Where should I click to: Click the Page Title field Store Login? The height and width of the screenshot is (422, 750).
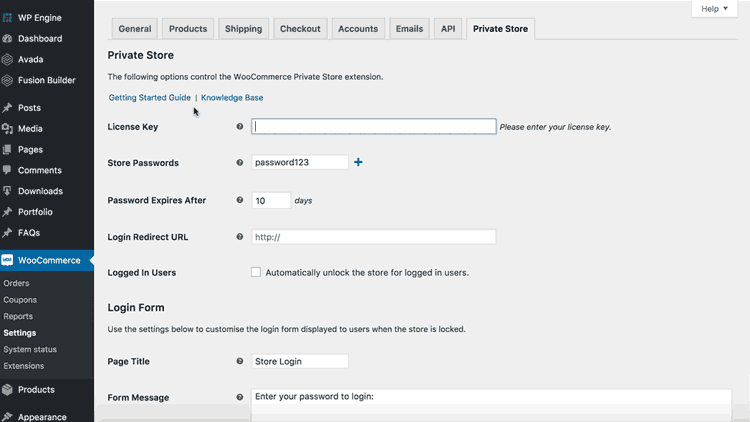300,361
